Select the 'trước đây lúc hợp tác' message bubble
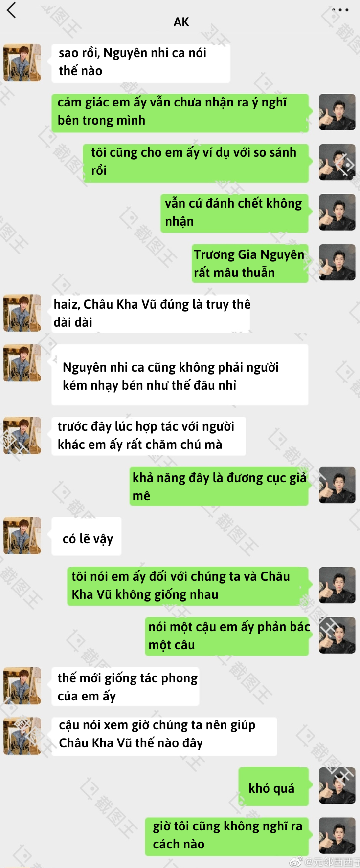 point(149,436)
